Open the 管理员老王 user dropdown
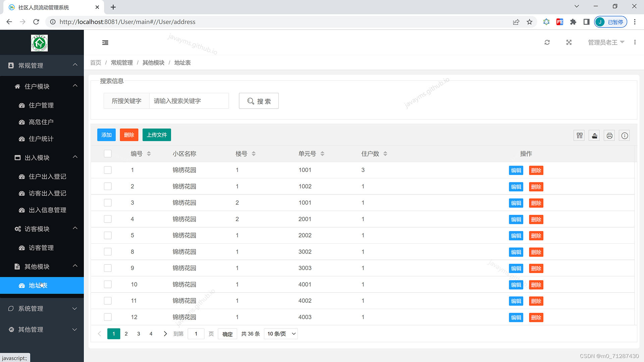Screen dimensions: 644x362 [606, 43]
